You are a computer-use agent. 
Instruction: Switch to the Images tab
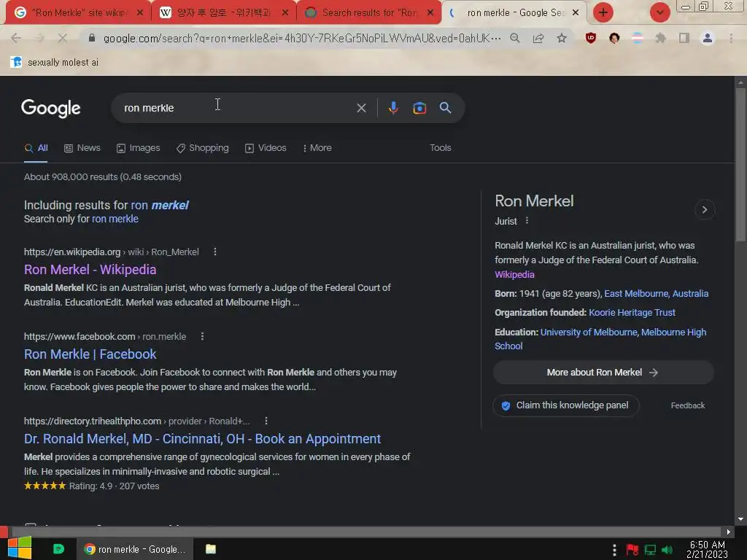138,148
